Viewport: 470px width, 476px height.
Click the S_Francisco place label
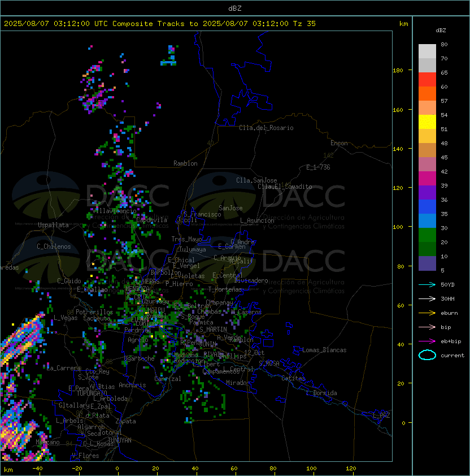click(x=202, y=214)
